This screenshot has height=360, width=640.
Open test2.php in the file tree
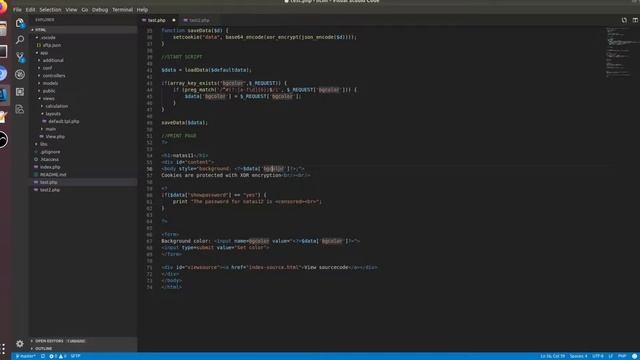click(x=50, y=190)
